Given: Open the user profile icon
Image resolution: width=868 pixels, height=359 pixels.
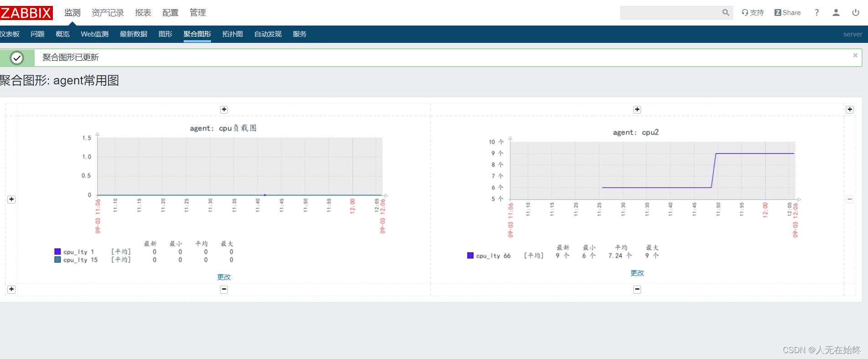Looking at the screenshot, I should [836, 13].
